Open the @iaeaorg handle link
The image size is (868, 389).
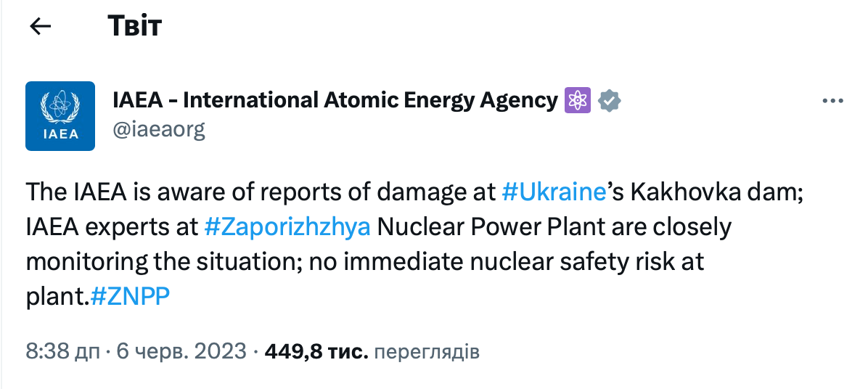pyautogui.click(x=159, y=130)
